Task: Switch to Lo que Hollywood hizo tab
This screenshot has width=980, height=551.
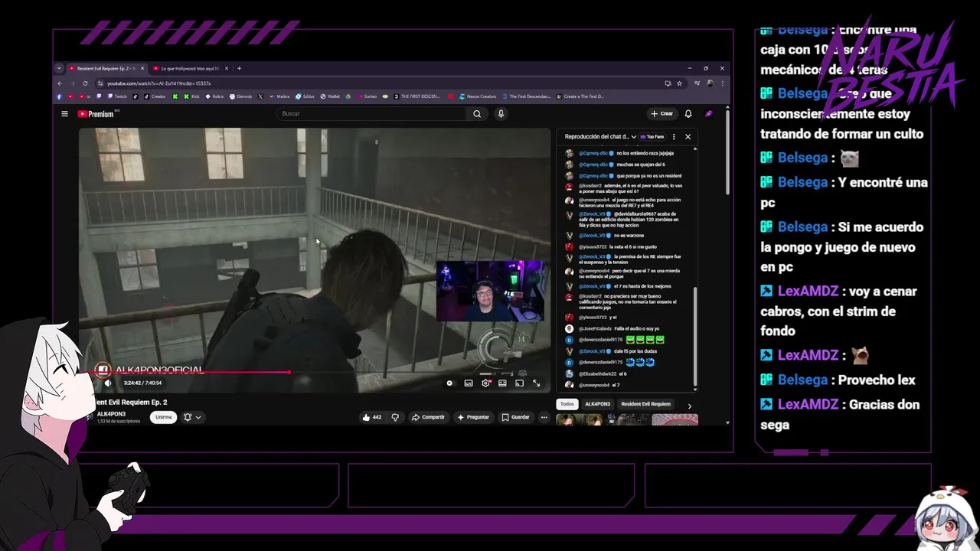Action: click(x=190, y=68)
